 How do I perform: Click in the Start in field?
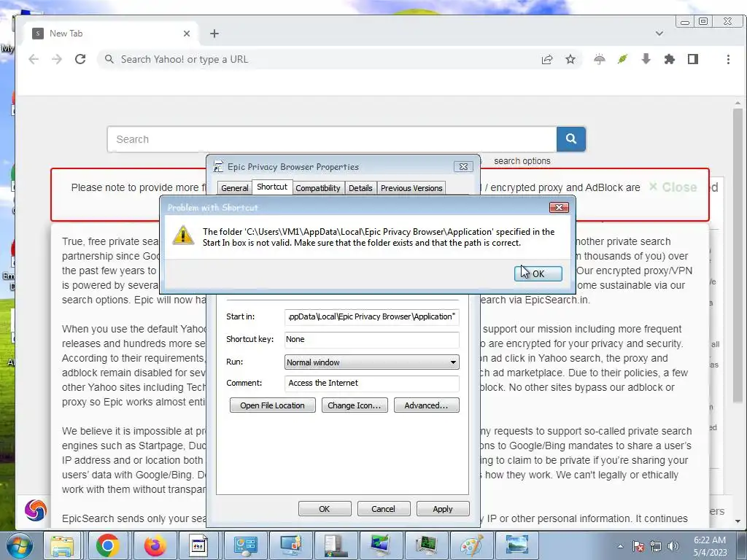pos(371,316)
